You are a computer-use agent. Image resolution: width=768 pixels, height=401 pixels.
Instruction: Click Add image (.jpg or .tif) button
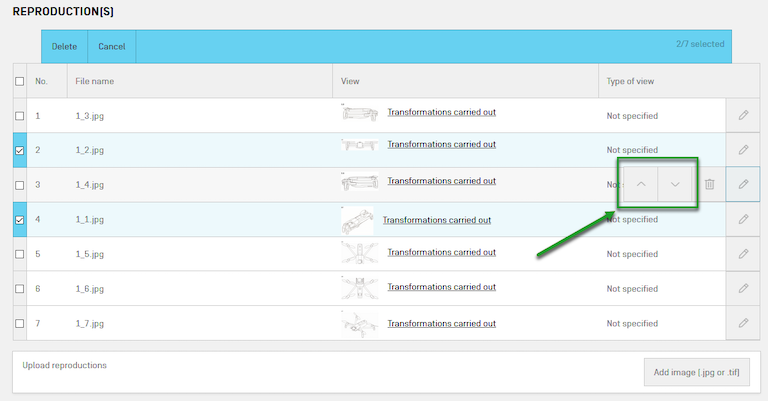(x=696, y=372)
